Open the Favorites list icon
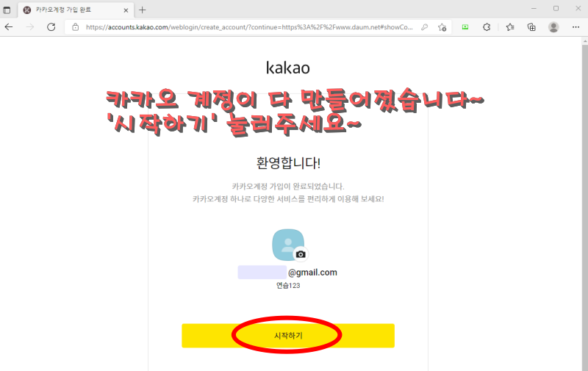The image size is (588, 371). (510, 27)
